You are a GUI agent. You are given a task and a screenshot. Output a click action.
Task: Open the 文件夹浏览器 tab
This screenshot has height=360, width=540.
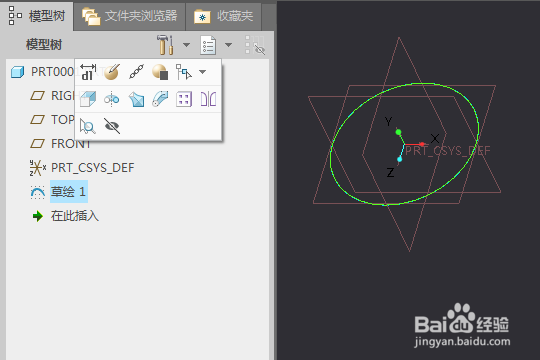[x=129, y=16]
